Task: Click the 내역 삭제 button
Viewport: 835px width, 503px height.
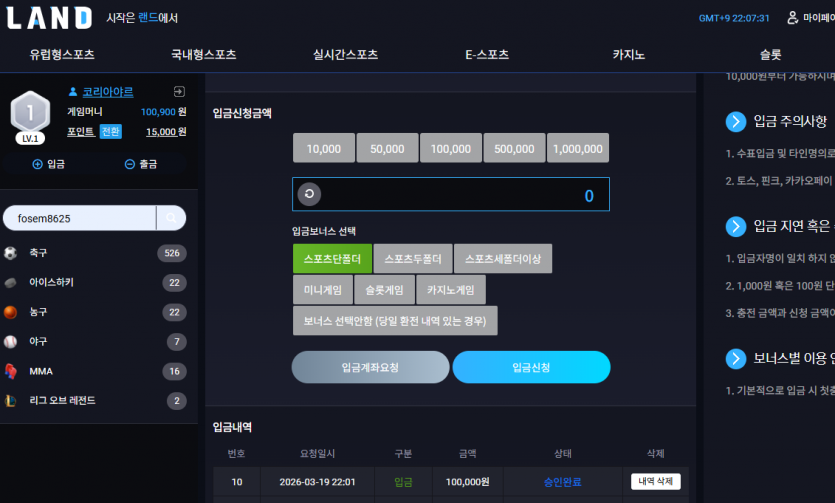Action: pos(656,481)
